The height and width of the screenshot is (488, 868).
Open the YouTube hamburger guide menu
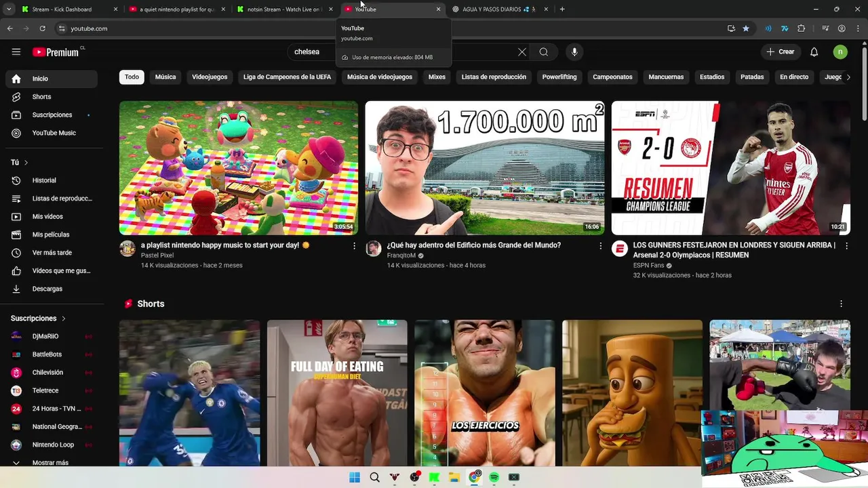(16, 52)
